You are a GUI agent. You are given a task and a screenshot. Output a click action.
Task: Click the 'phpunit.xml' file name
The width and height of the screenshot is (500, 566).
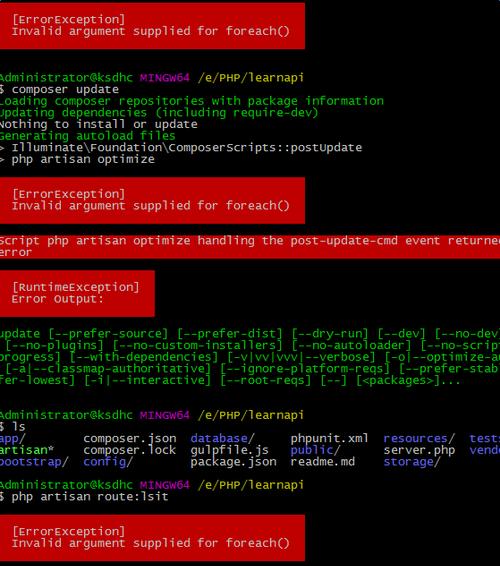point(329,438)
